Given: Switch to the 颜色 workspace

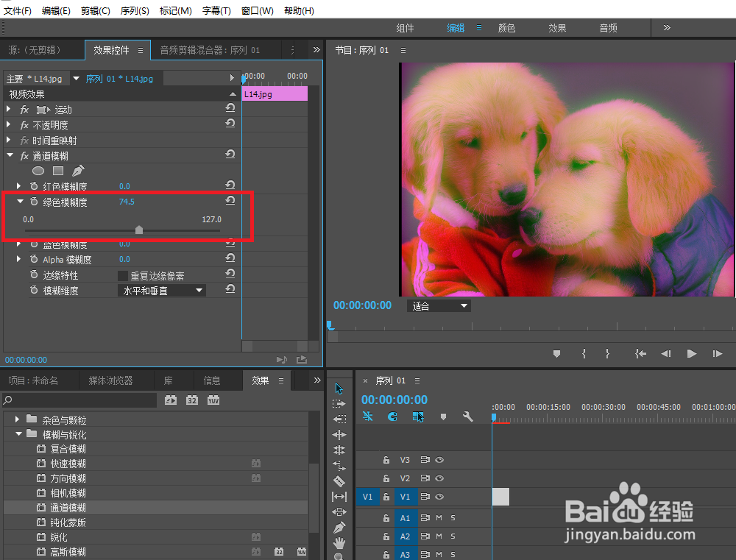Looking at the screenshot, I should [506, 28].
